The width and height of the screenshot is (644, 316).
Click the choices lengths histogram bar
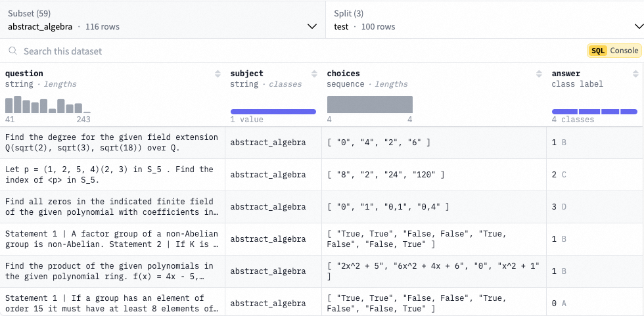[x=369, y=104]
